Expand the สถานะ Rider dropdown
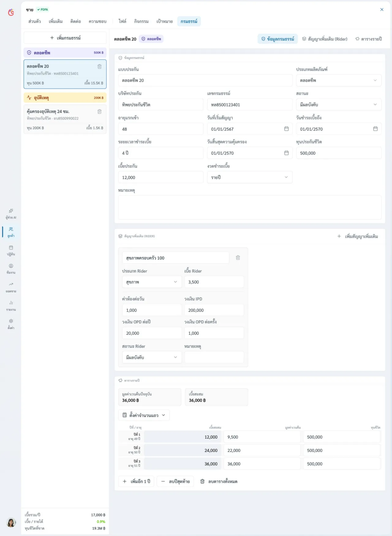 coord(152,357)
